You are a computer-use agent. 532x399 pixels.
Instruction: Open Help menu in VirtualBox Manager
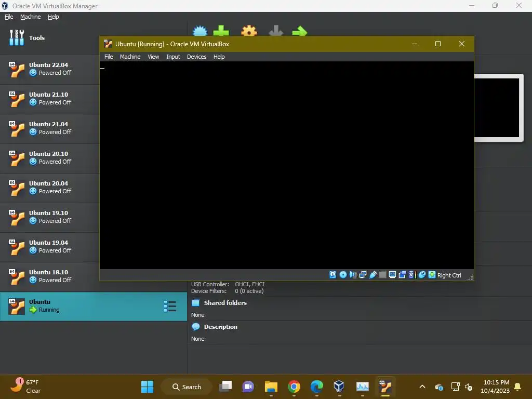pos(54,17)
